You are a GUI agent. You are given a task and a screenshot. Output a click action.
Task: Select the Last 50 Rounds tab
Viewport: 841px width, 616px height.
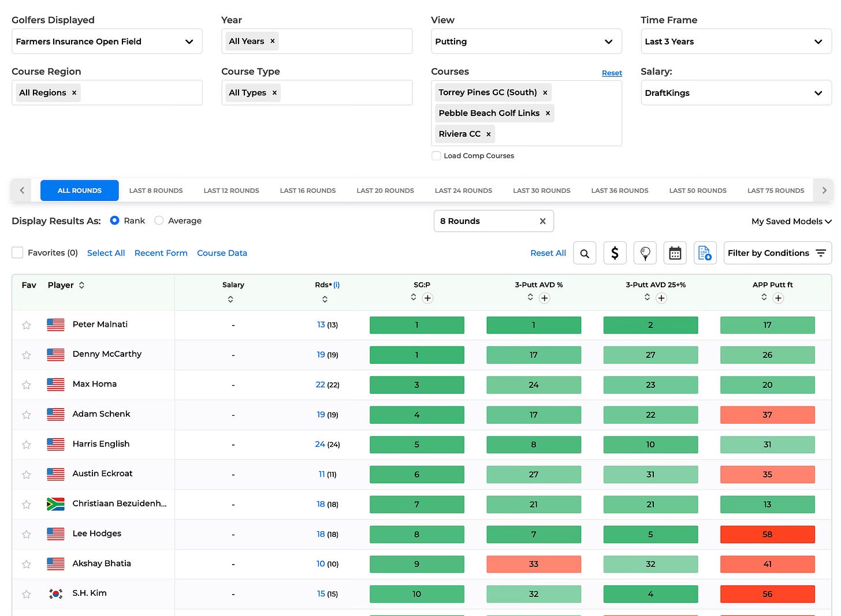698,191
